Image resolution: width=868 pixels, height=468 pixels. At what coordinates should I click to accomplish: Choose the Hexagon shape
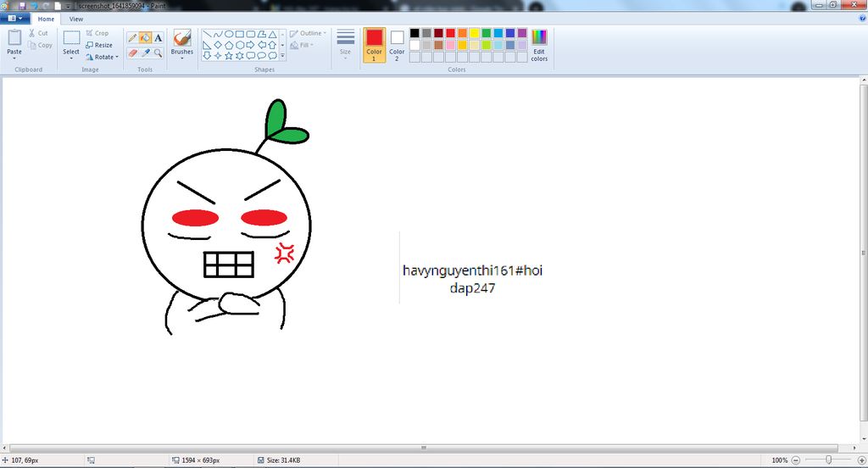pyautogui.click(x=240, y=45)
